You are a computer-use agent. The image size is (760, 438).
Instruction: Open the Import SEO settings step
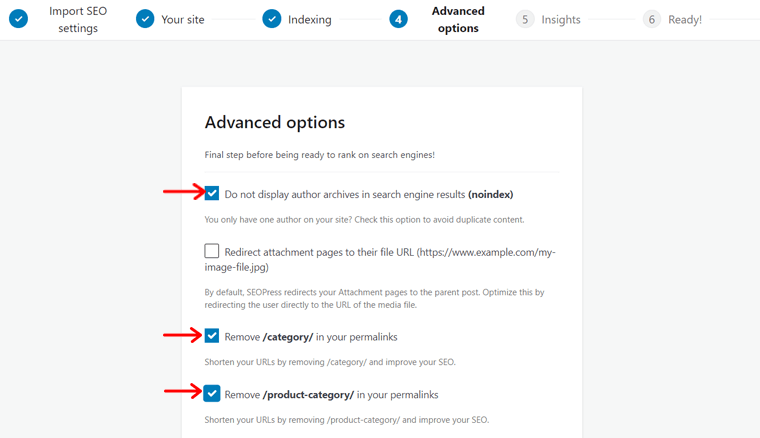[78, 19]
